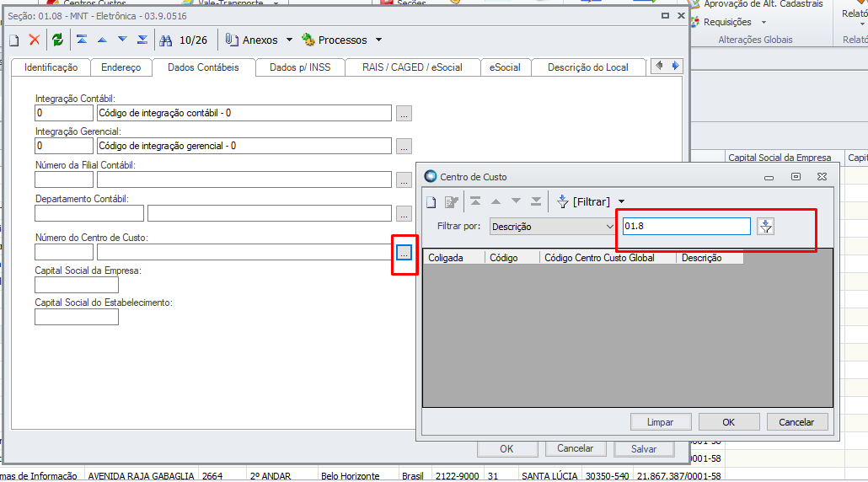Sort by Descrição column header
The height and width of the screenshot is (482, 868).
(710, 258)
